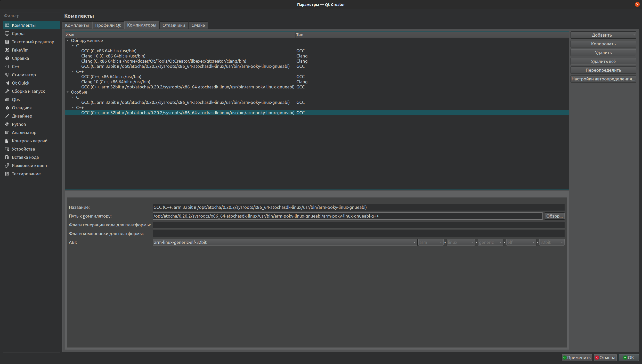
Task: Open Сборка и запуск hammer icon
Action: tap(7, 91)
